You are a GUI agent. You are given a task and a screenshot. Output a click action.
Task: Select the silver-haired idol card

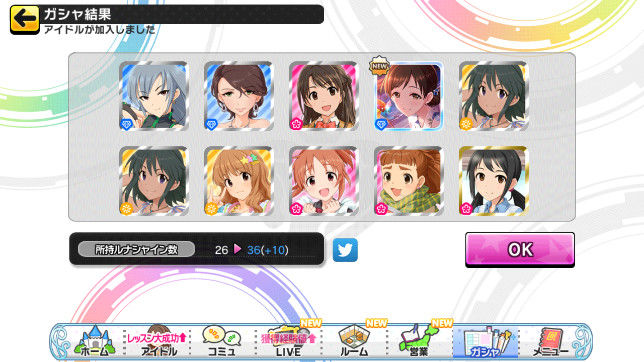(154, 97)
